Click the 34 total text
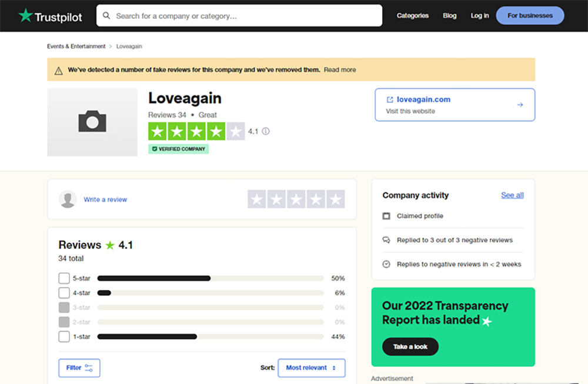 [x=71, y=258]
